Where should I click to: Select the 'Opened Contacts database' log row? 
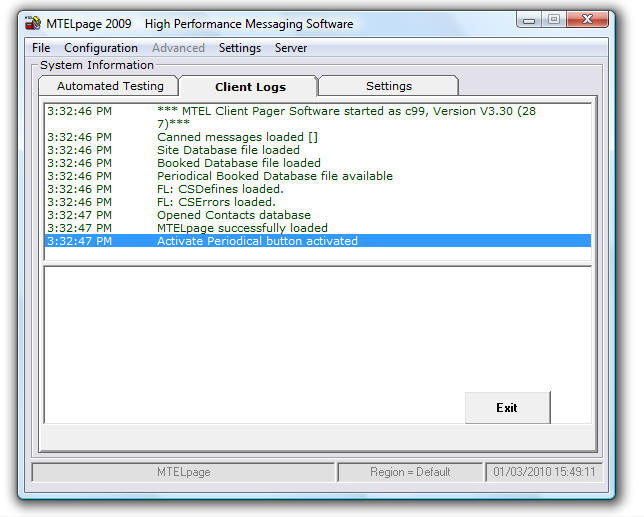318,215
